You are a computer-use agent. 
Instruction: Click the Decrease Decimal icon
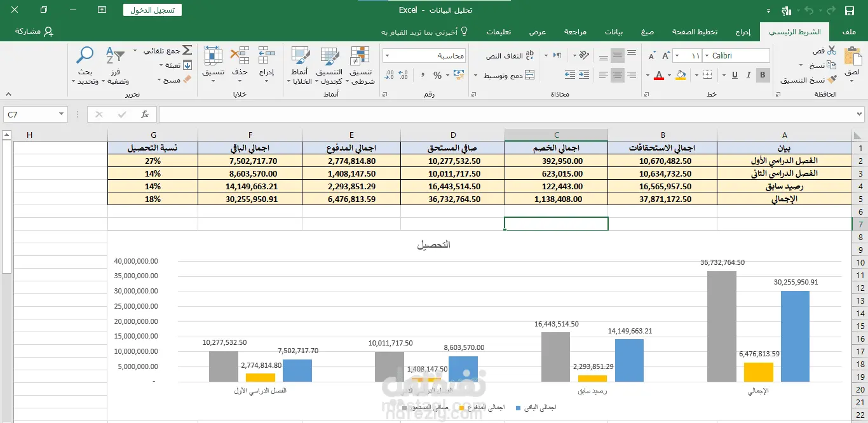click(389, 75)
